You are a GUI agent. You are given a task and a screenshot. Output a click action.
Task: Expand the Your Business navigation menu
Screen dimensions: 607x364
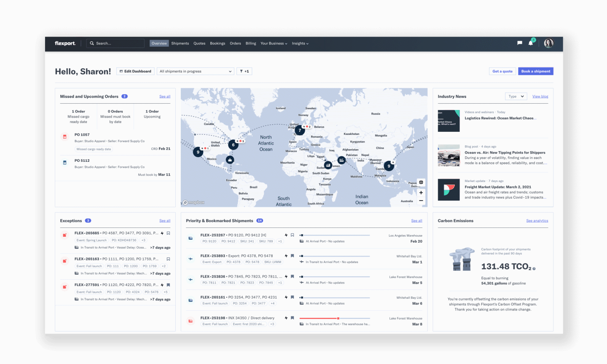click(x=274, y=43)
